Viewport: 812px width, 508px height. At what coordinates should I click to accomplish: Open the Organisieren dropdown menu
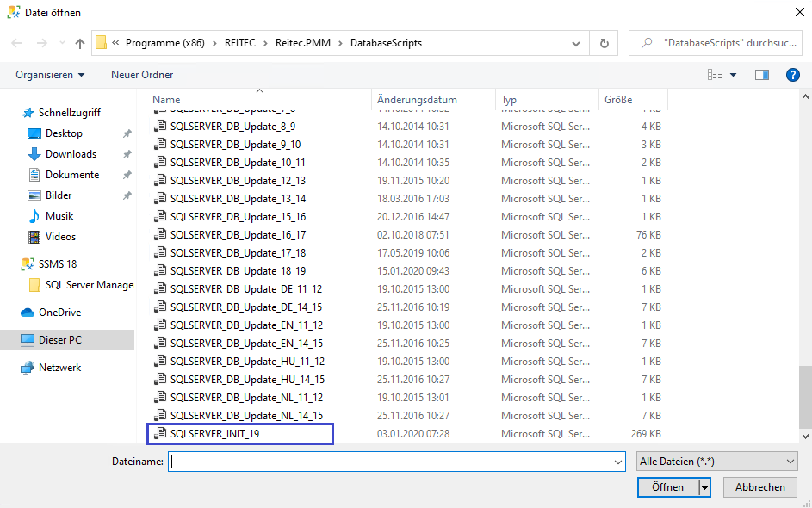point(50,75)
